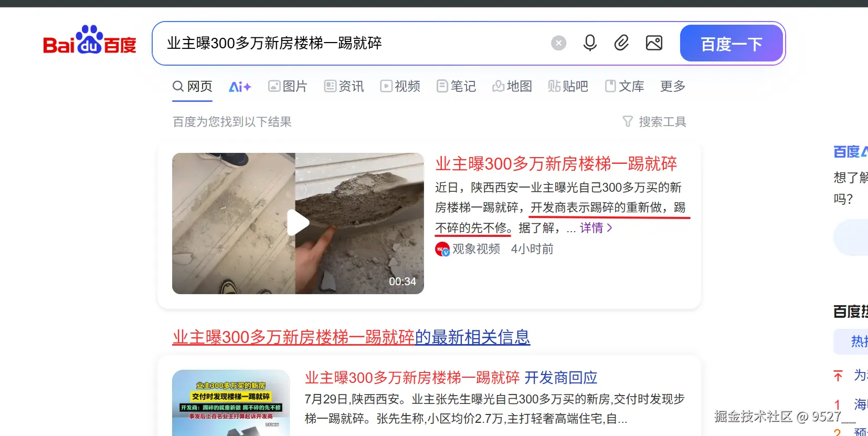Play the stair video thumbnail
Screen dimensions: 868x436
(298, 223)
